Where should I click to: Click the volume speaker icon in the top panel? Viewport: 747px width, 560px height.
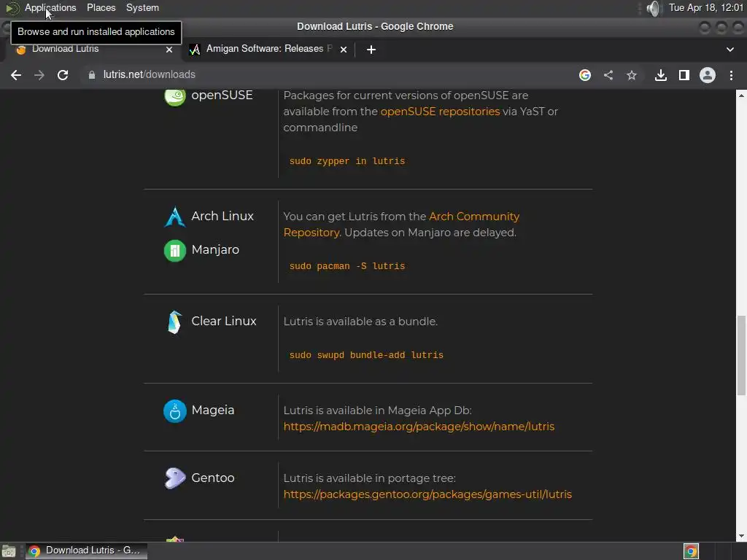[x=654, y=8]
